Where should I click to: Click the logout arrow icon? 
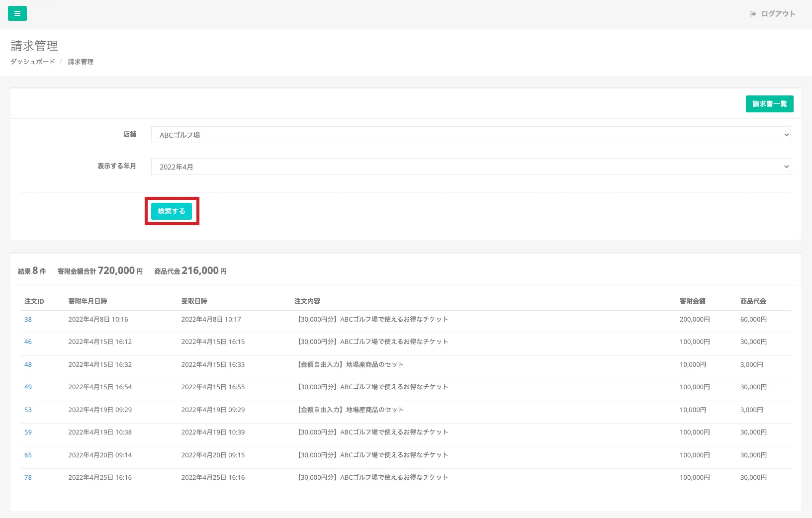point(753,14)
